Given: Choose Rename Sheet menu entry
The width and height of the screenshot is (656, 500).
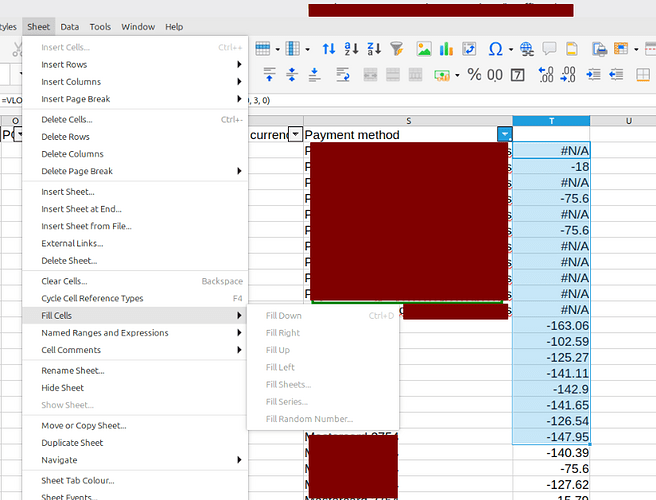Looking at the screenshot, I should click(x=72, y=371).
